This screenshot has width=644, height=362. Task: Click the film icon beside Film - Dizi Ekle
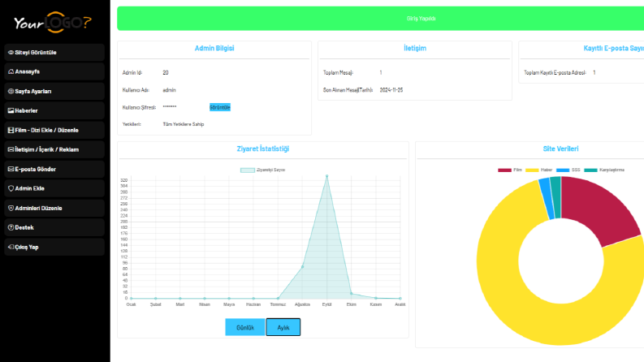[11, 130]
